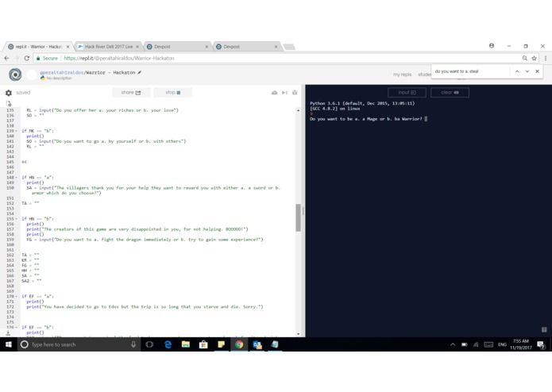Viewport: 552px width, 392px height.
Task: Click the zoom magnifier in address bar
Action: 524,59
